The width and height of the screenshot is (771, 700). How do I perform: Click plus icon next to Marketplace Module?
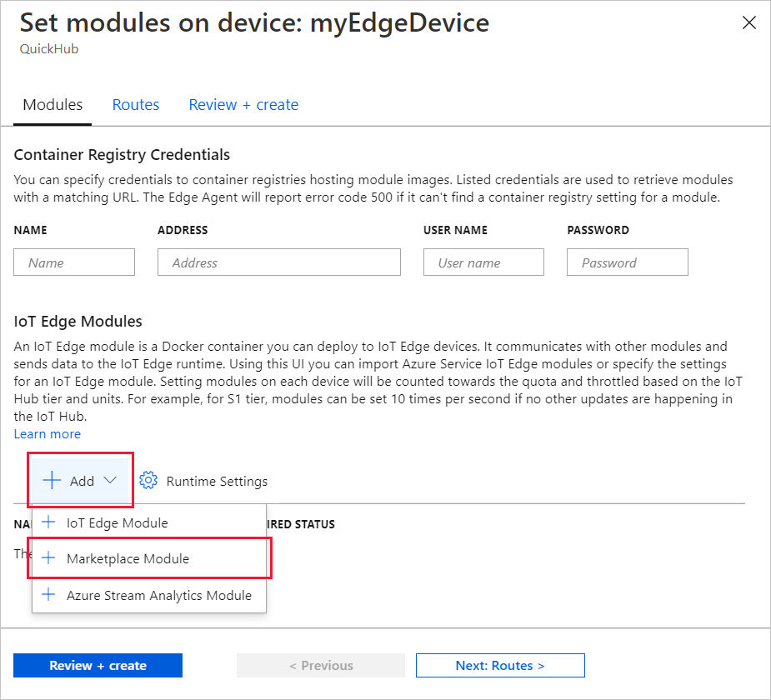coord(49,558)
